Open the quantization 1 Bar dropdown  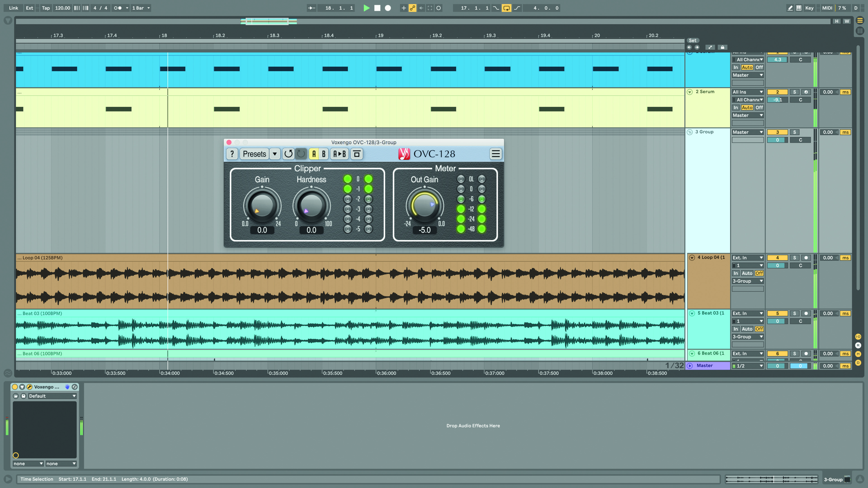coord(141,8)
